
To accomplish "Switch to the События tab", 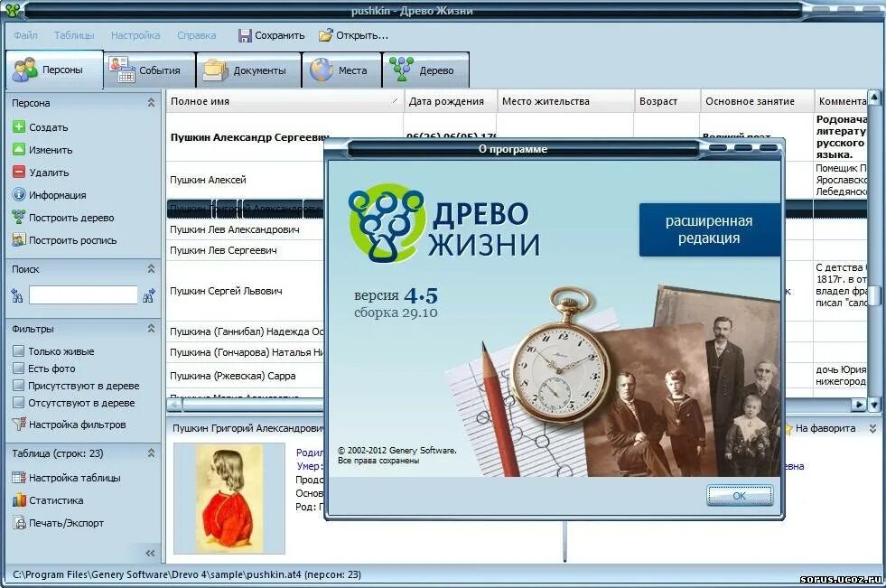I will [150, 70].
